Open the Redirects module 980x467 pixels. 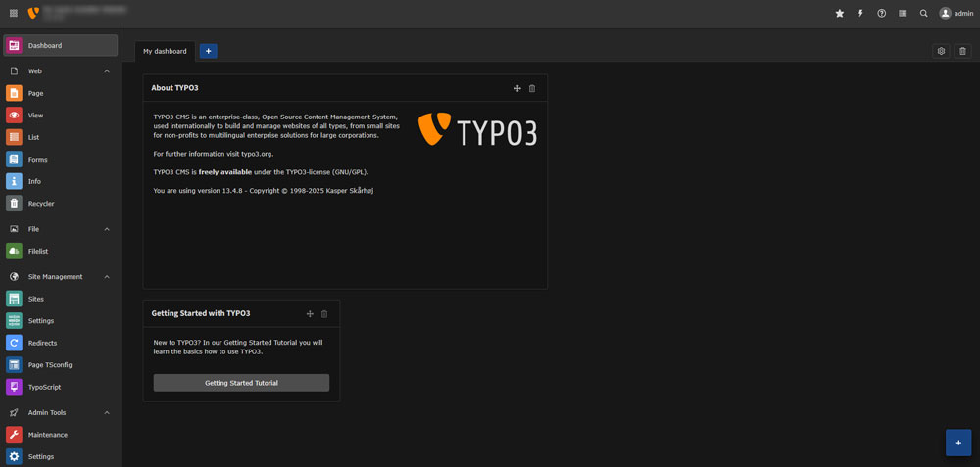pos(61,343)
